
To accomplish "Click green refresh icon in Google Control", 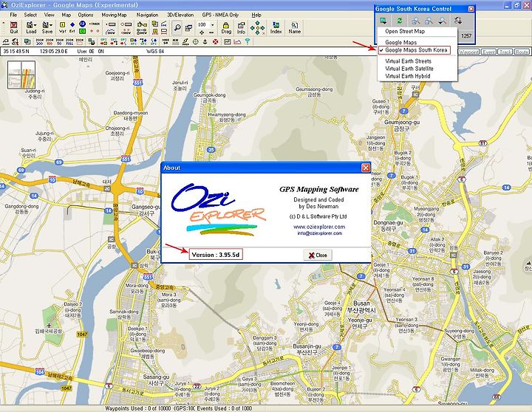I will (399, 21).
